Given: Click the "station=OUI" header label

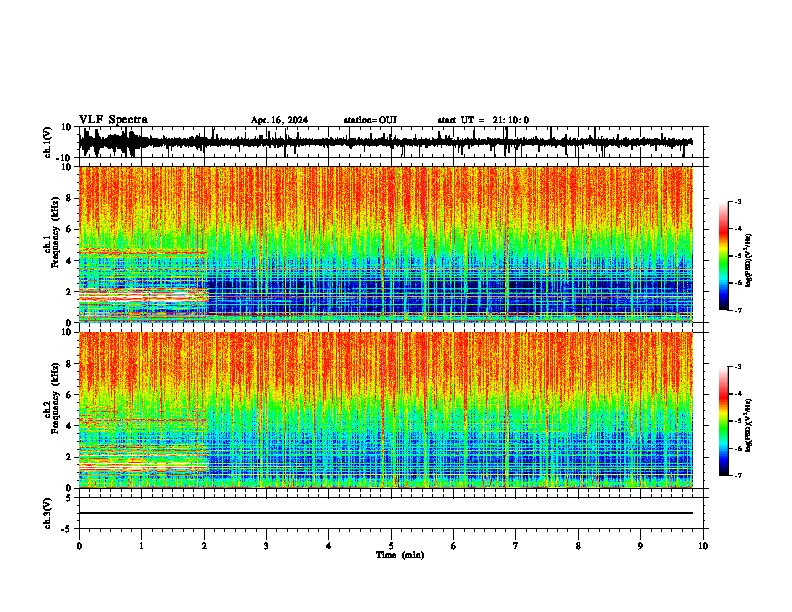Looking at the screenshot, I should point(370,120).
